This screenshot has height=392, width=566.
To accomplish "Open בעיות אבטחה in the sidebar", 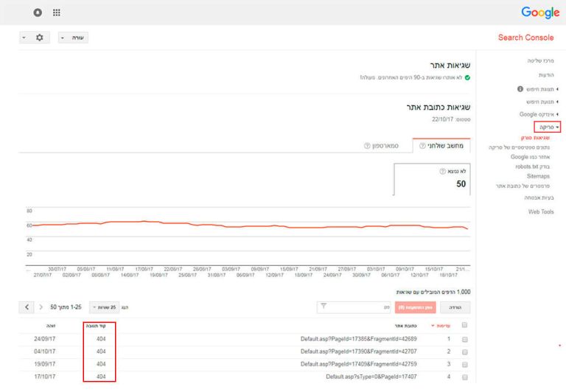I will click(539, 197).
